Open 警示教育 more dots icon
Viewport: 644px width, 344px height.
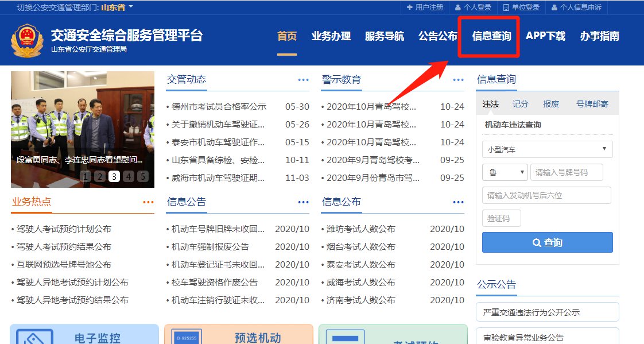click(459, 80)
